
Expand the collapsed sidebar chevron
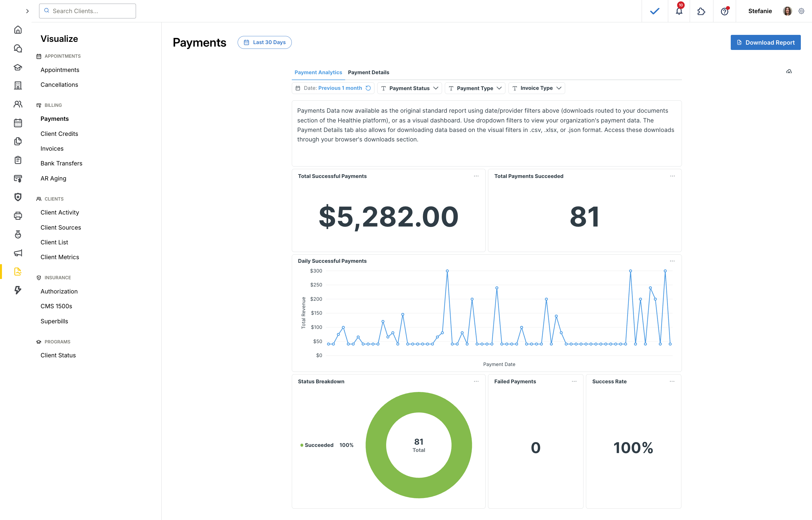click(x=27, y=11)
